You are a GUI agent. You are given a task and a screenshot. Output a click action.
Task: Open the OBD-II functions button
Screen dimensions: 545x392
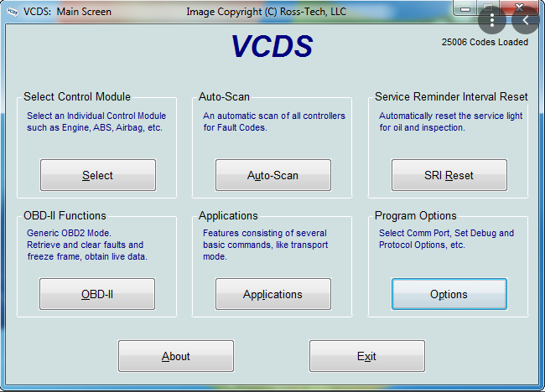point(97,294)
